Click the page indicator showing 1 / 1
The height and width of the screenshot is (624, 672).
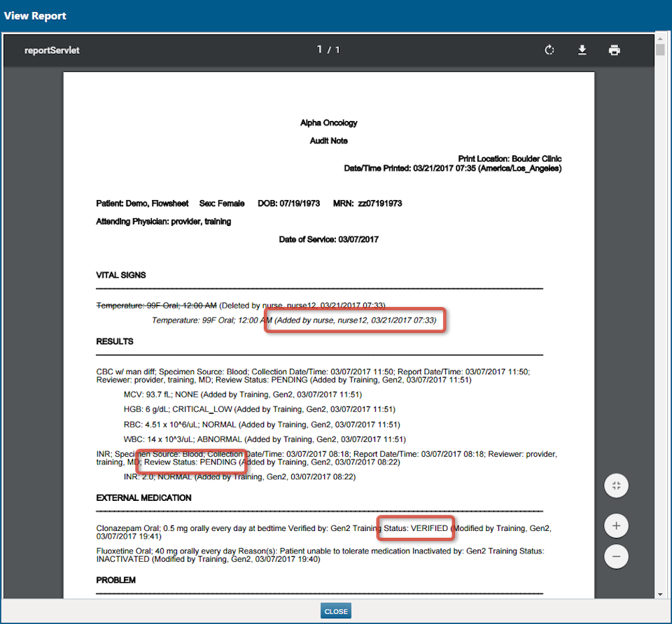pos(328,50)
